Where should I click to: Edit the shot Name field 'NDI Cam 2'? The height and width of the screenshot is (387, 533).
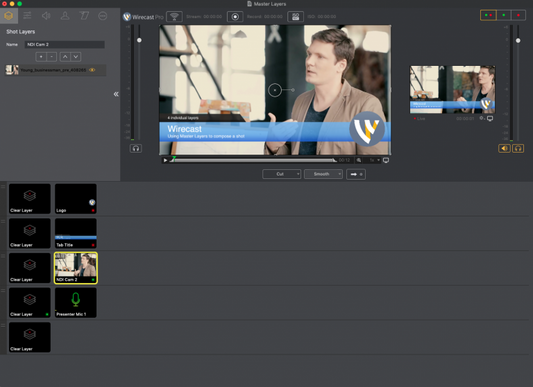(65, 45)
